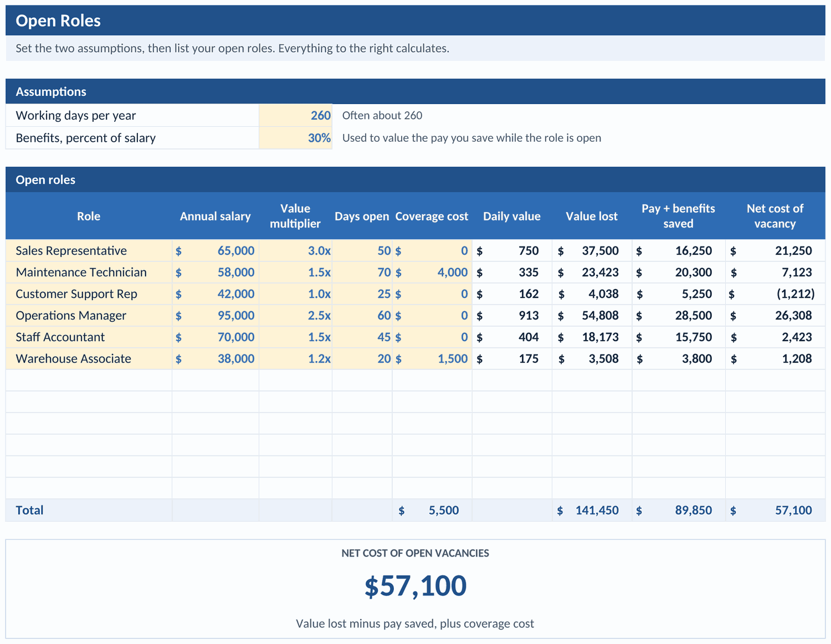Click daily value 913 cell

(x=512, y=315)
